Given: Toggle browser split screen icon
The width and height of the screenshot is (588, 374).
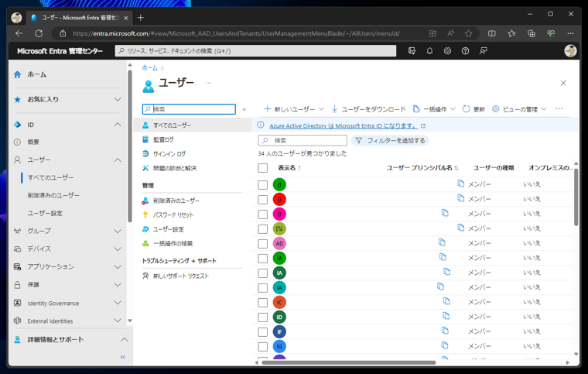Looking at the screenshot, I should 491,34.
